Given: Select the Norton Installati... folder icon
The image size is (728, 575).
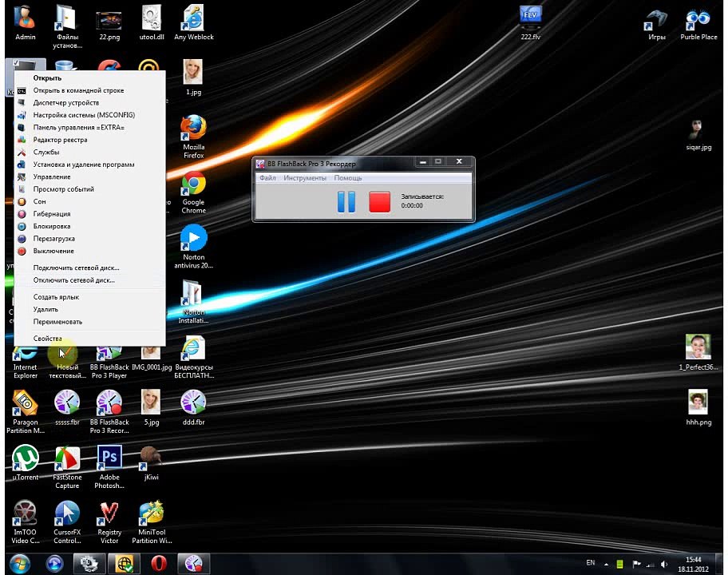Looking at the screenshot, I should pyautogui.click(x=193, y=302).
